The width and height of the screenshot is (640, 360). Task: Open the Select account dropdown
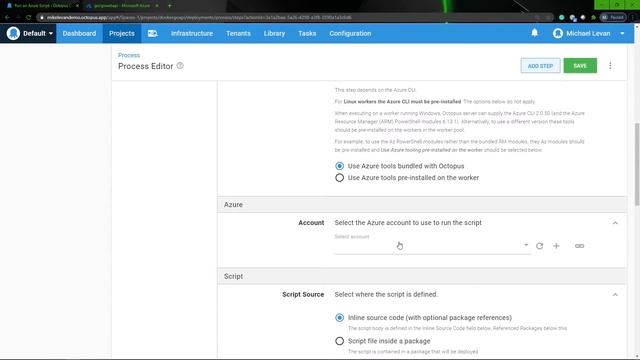tap(432, 246)
